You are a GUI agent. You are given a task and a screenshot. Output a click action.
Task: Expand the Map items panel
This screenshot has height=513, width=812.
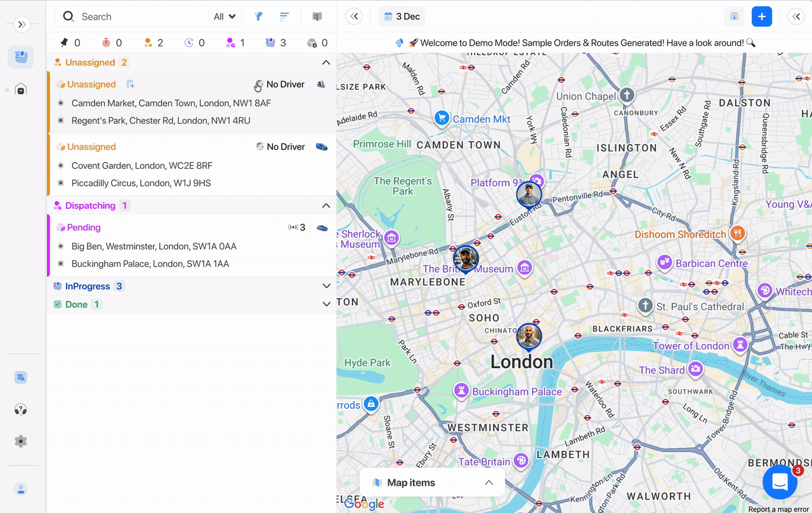[x=488, y=483]
